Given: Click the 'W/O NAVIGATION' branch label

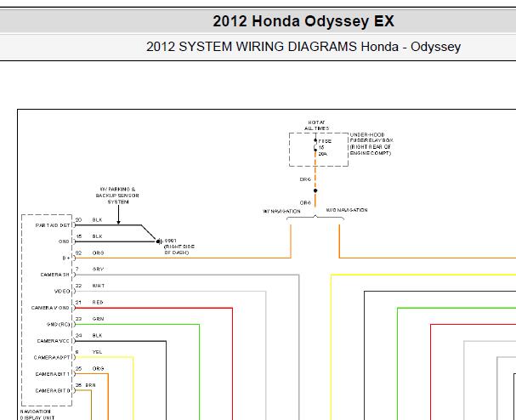Looking at the screenshot, I should [347, 210].
